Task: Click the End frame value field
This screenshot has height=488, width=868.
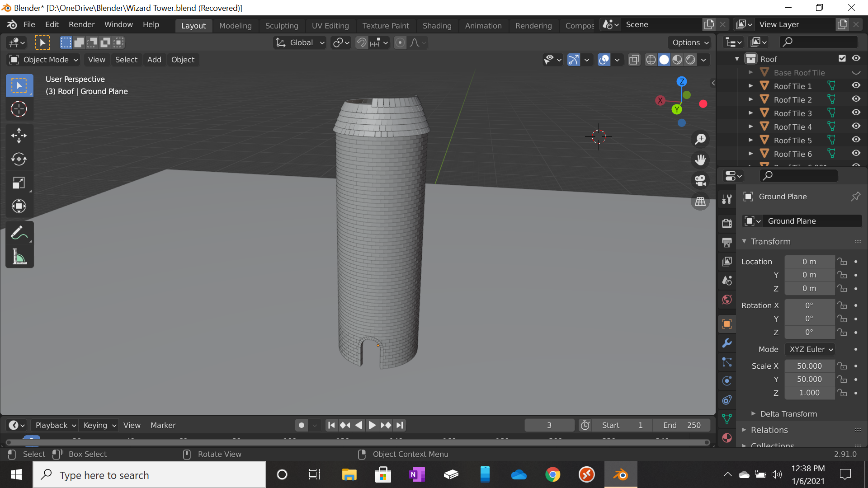Action: coord(682,425)
